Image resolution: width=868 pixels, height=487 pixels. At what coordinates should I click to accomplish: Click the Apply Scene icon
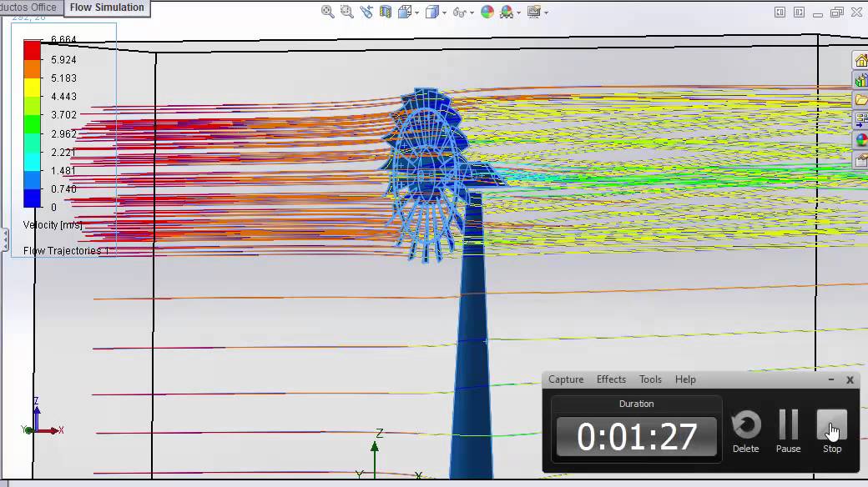506,12
